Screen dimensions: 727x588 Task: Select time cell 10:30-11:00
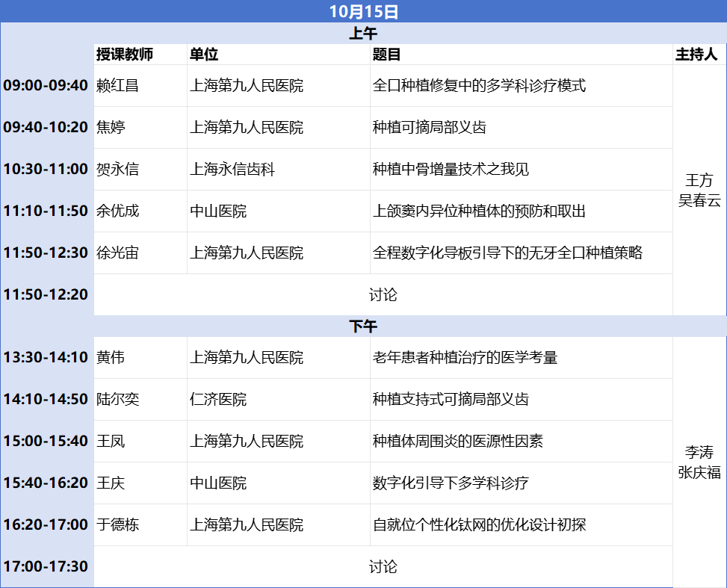click(x=46, y=169)
